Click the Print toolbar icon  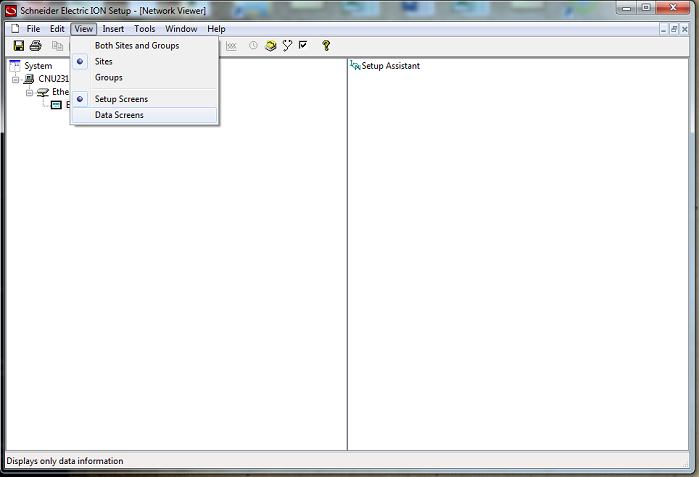(36, 45)
